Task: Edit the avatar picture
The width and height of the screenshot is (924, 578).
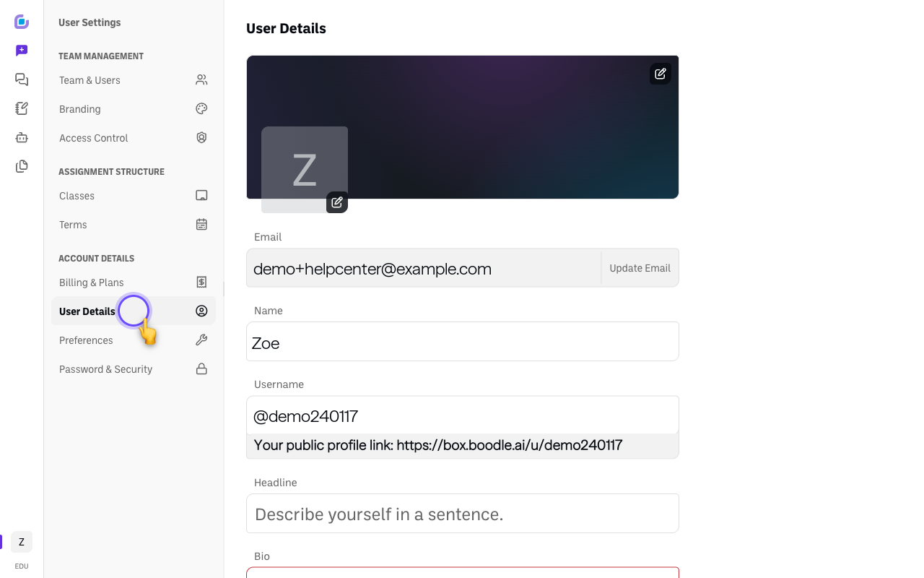Action: point(337,202)
